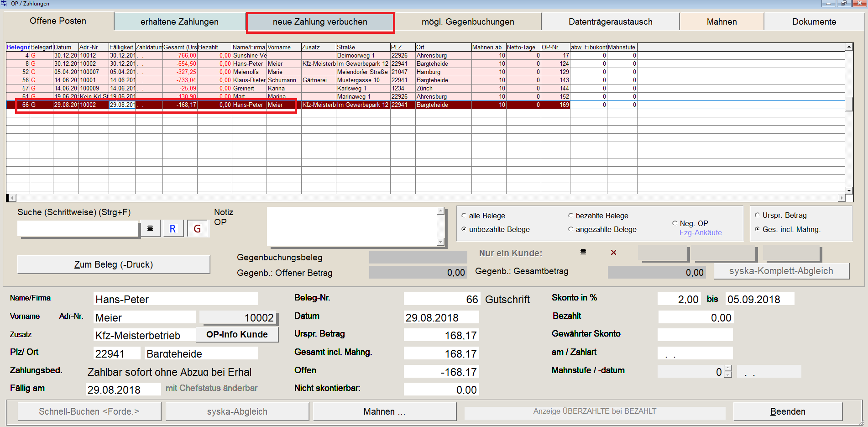This screenshot has width=868, height=427.
Task: Click the Fzg-Ankäufe link
Action: tap(701, 232)
